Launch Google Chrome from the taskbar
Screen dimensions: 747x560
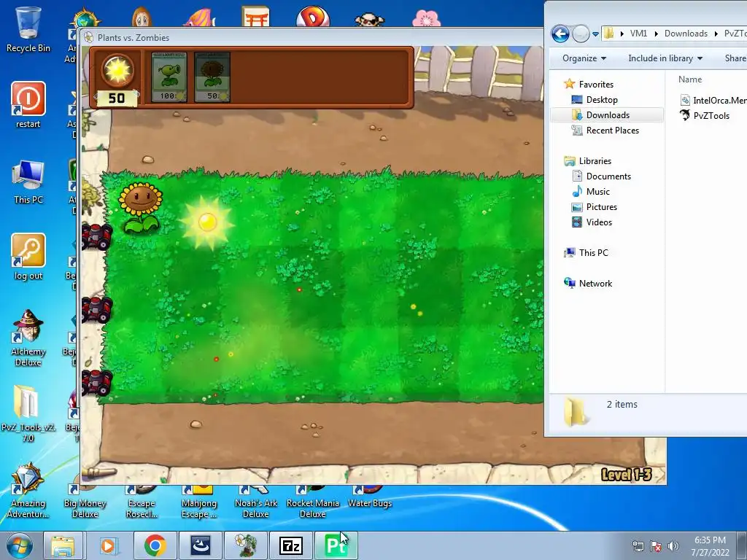[155, 545]
